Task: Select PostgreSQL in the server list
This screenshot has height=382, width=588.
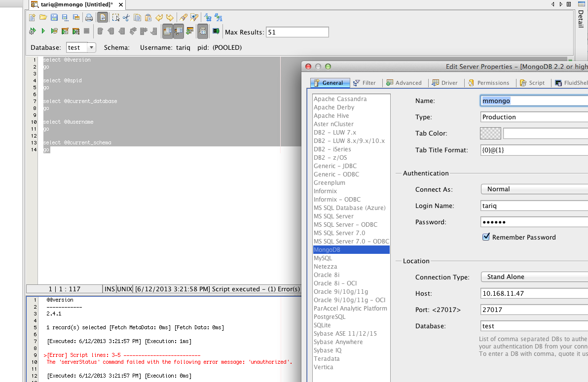Action: [351, 317]
